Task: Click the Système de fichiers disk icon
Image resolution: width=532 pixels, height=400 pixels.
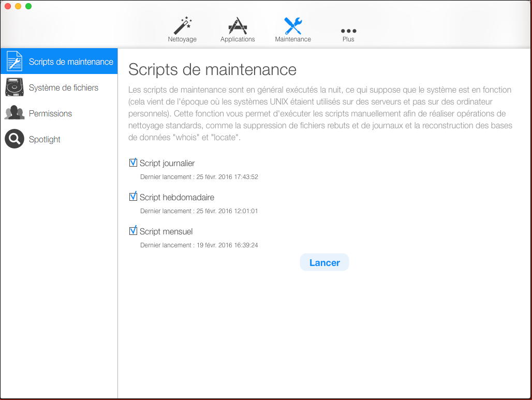Action: (x=14, y=87)
